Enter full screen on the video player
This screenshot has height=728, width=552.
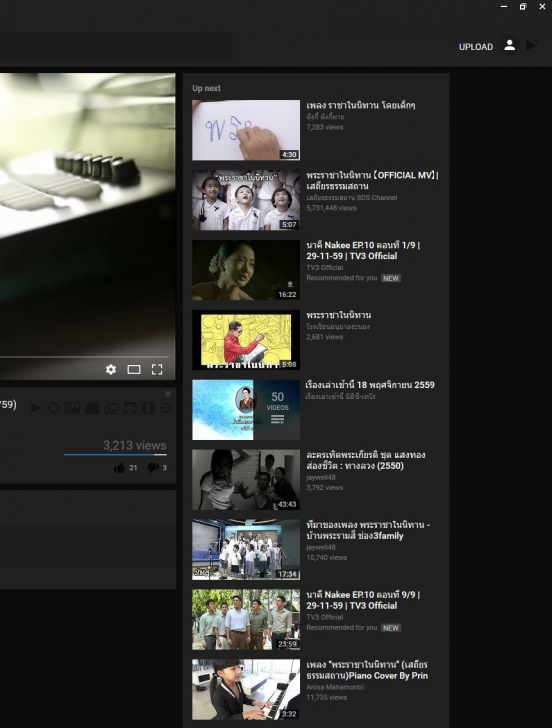pos(157,369)
